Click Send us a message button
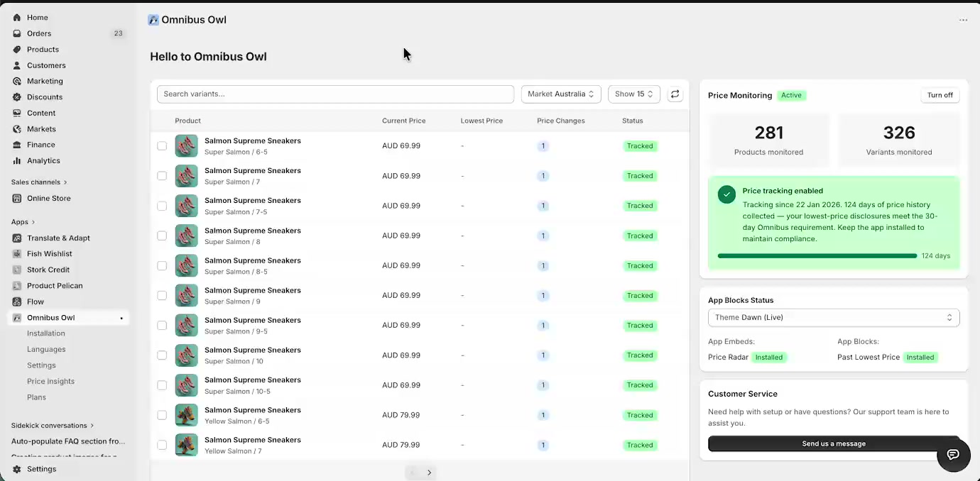 point(834,443)
